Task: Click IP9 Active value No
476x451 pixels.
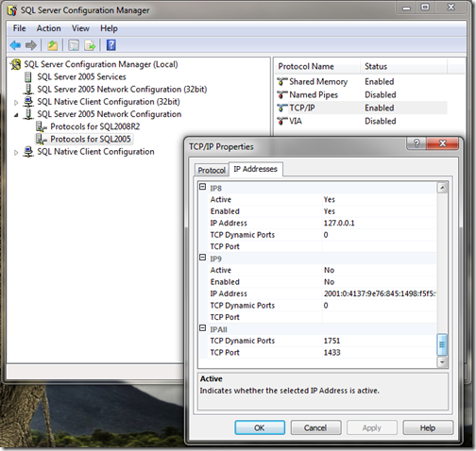Action: (330, 270)
